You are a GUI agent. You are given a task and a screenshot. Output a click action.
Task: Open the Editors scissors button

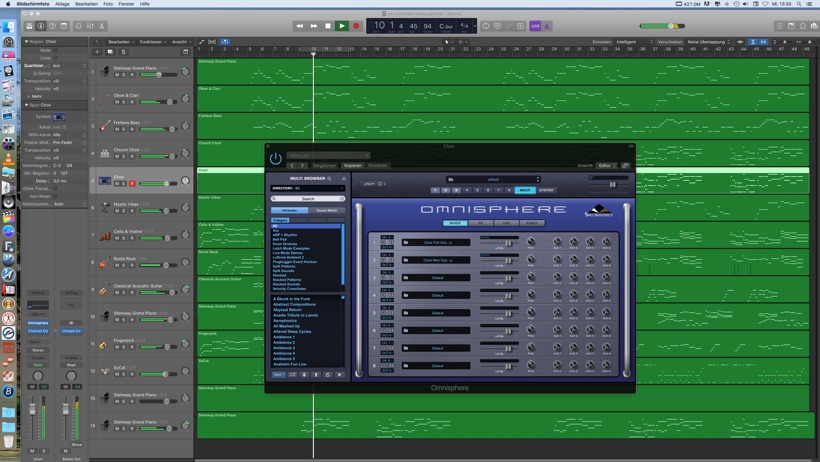pos(101,26)
